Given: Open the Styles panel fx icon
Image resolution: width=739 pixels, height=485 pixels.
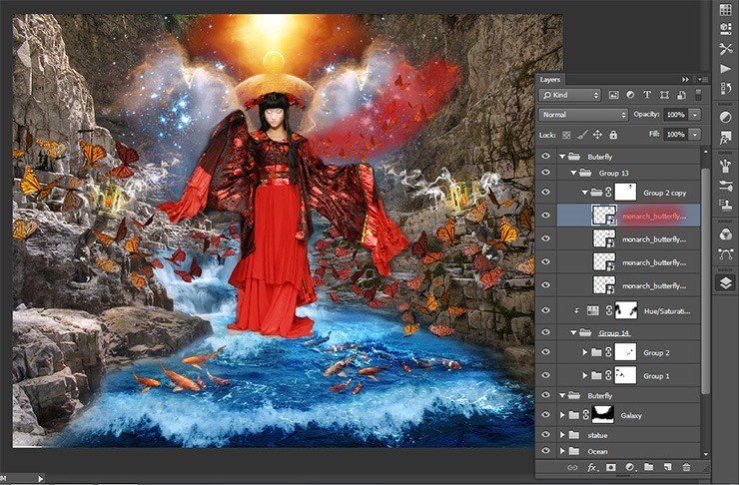Looking at the screenshot, I should [x=726, y=138].
